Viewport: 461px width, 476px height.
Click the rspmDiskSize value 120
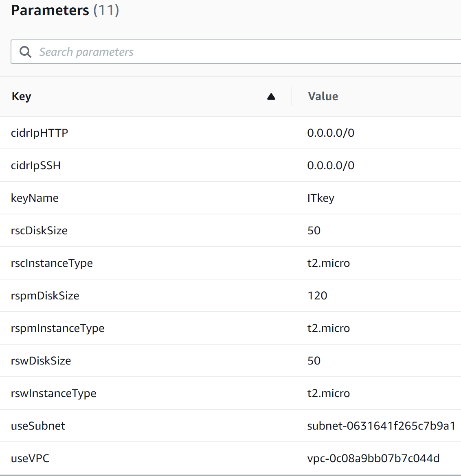pyautogui.click(x=317, y=295)
